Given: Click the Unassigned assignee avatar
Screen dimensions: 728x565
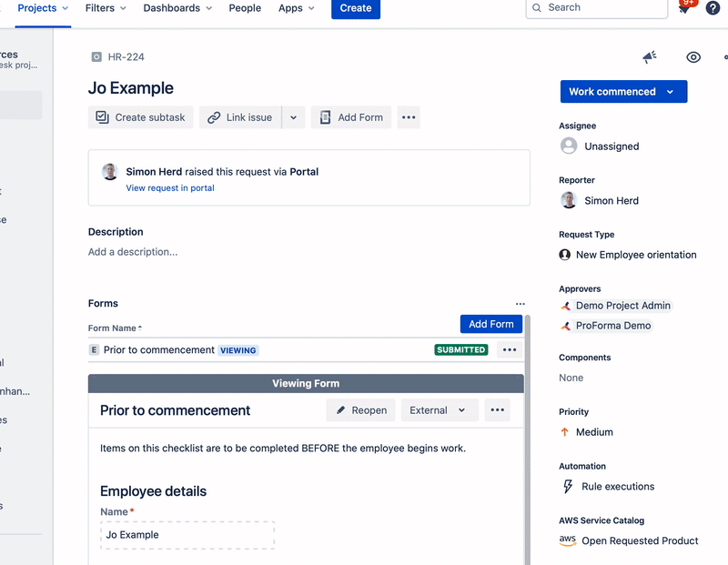Looking at the screenshot, I should click(x=569, y=146).
